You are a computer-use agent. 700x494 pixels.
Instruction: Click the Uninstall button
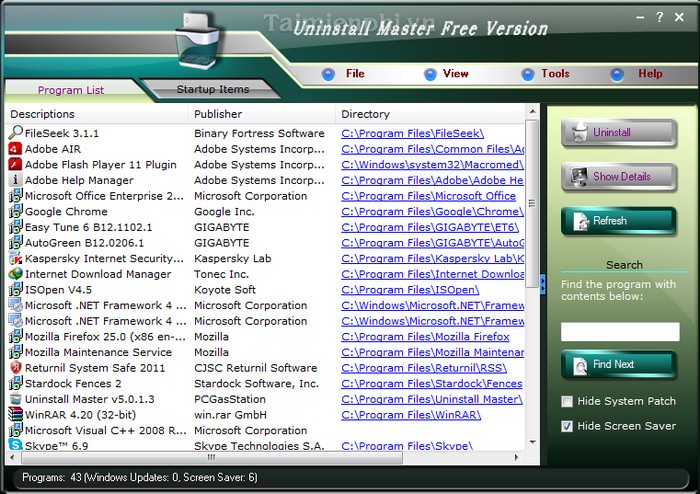619,133
